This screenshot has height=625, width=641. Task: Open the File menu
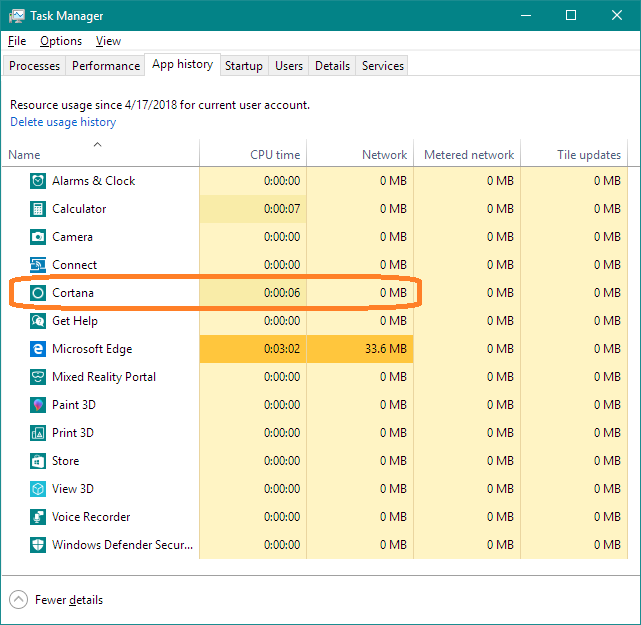point(17,41)
